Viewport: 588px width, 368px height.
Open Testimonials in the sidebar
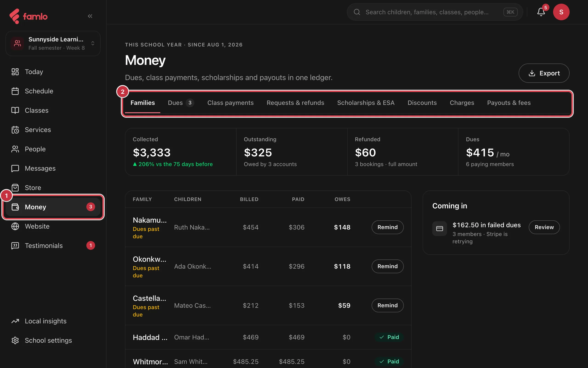point(53,246)
